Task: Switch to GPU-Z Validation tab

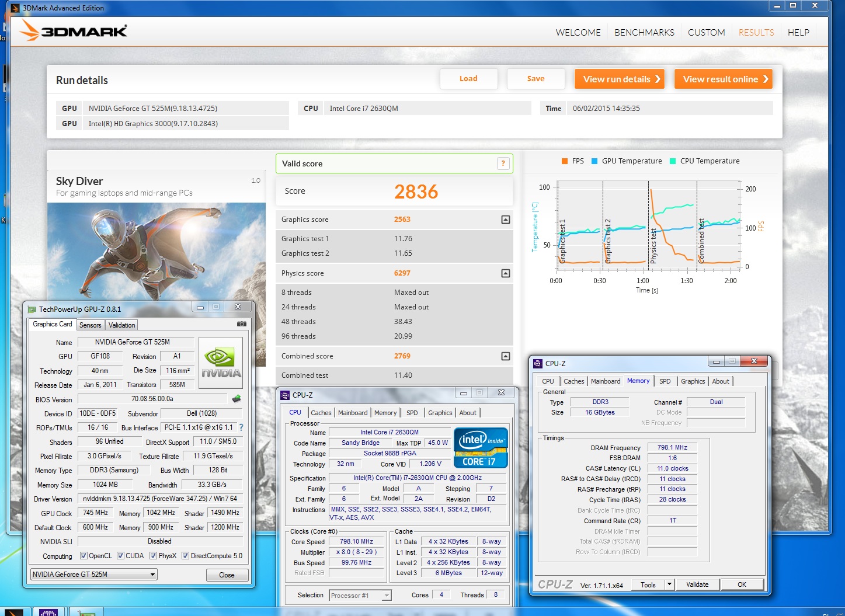Action: [x=121, y=325]
